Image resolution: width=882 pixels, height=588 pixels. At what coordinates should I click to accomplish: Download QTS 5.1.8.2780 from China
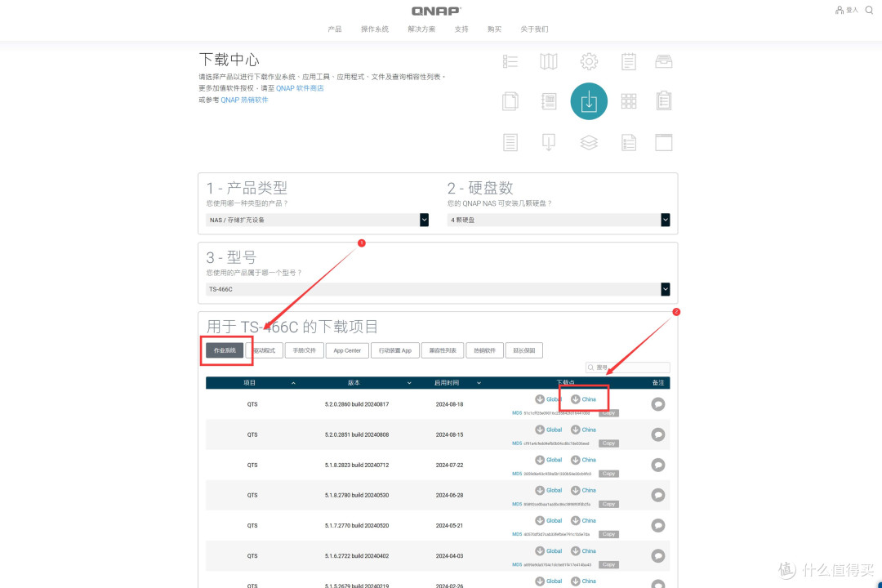click(583, 490)
